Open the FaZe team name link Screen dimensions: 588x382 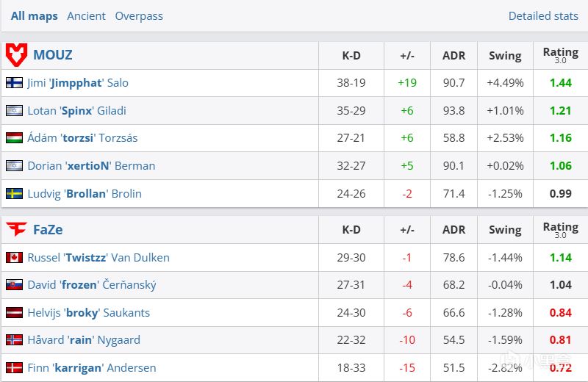click(48, 229)
